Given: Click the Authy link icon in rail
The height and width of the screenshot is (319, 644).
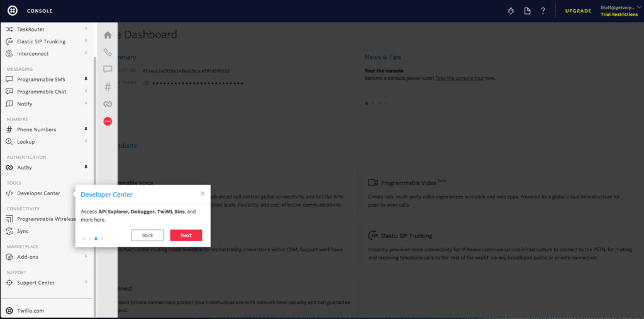Looking at the screenshot, I should pos(108,104).
